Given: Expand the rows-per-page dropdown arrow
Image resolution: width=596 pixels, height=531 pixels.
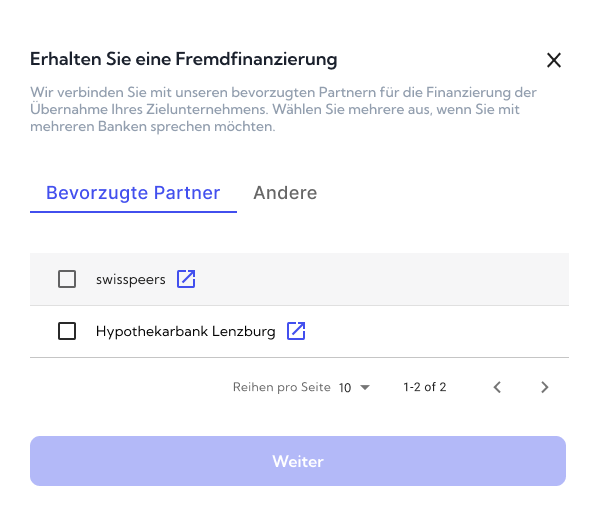Looking at the screenshot, I should click(x=365, y=387).
